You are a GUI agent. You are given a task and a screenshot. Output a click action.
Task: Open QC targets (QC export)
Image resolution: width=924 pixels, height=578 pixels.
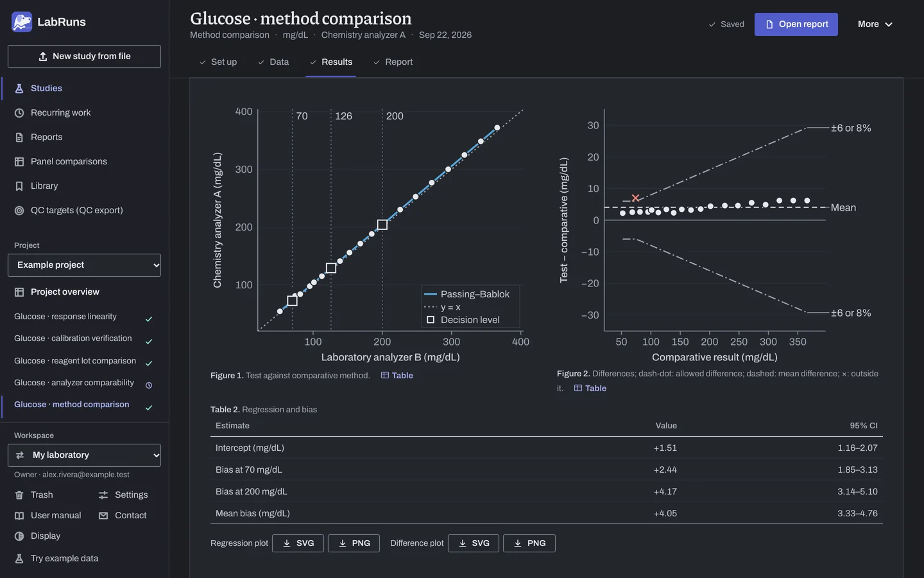click(x=85, y=210)
